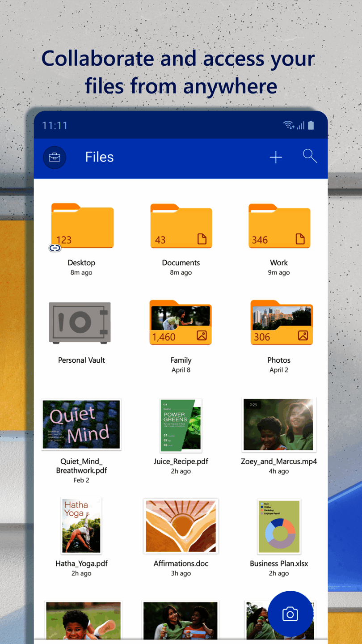The width and height of the screenshot is (362, 644).
Task: Open the Family photos folder
Action: tap(181, 323)
